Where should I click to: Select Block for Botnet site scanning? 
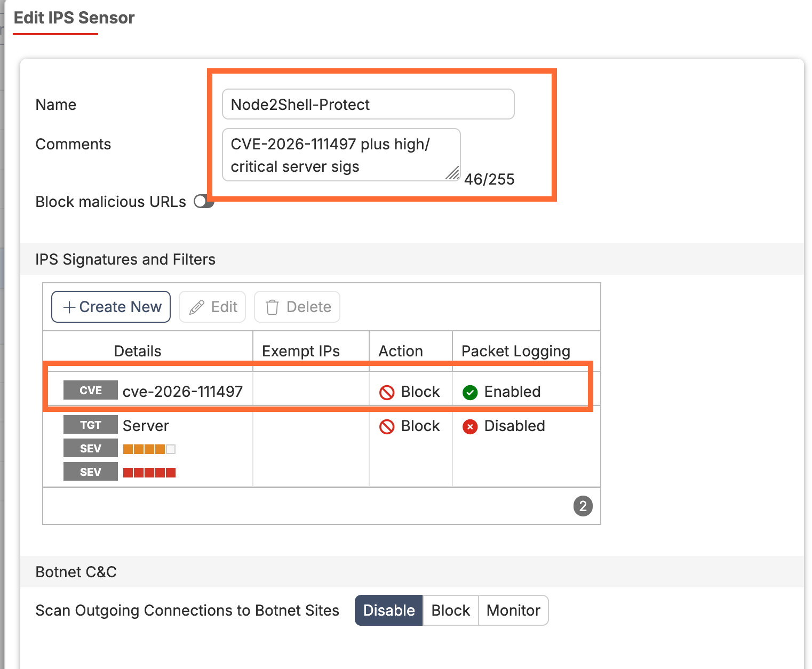pos(451,610)
